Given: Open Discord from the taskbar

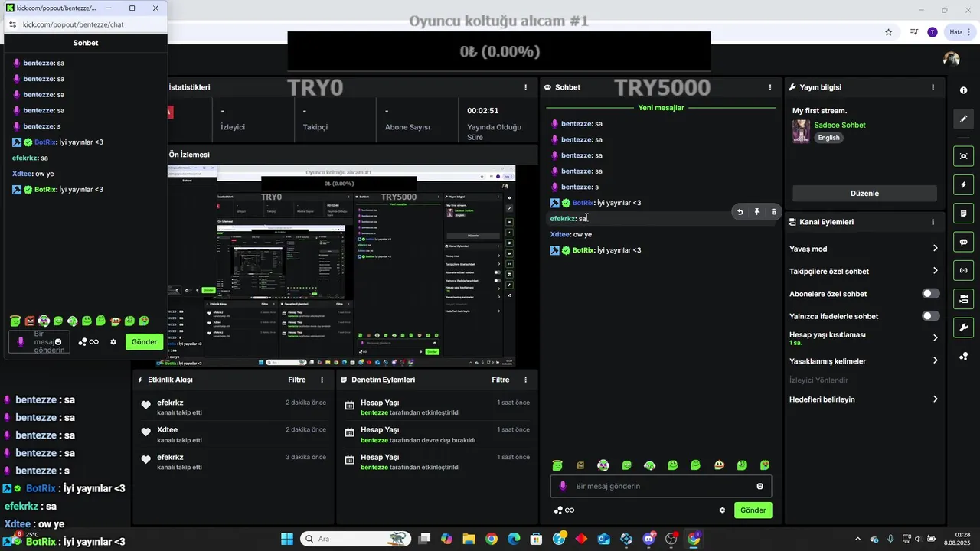Looking at the screenshot, I should (649, 539).
